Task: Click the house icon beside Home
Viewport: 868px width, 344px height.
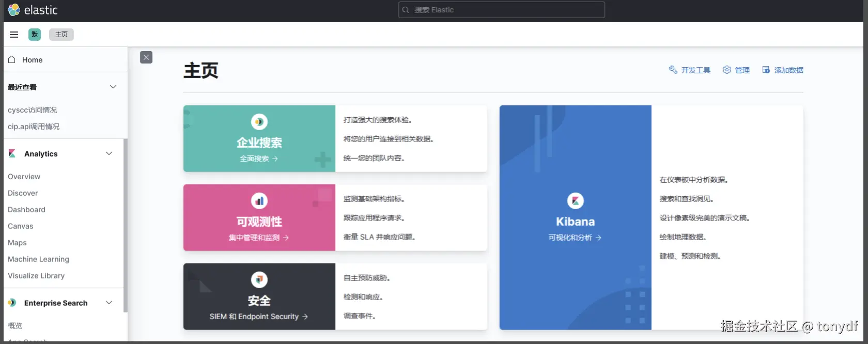Action: (x=12, y=59)
